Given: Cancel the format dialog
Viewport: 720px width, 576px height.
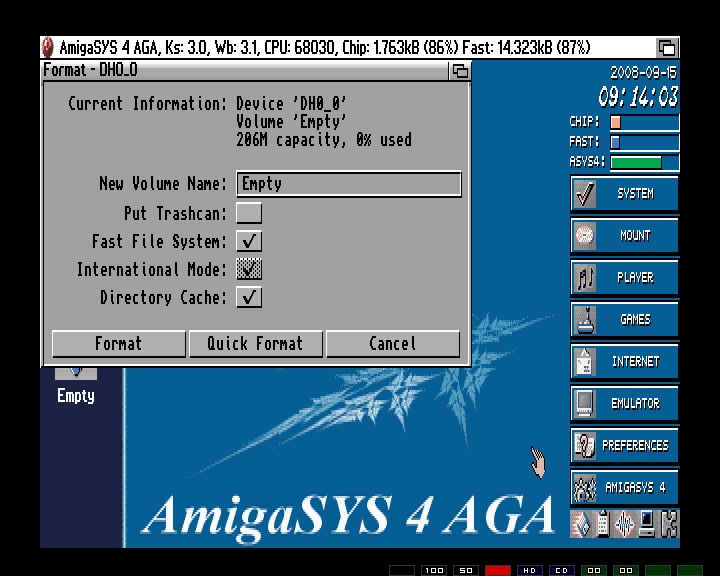Looking at the screenshot, I should pos(393,344).
